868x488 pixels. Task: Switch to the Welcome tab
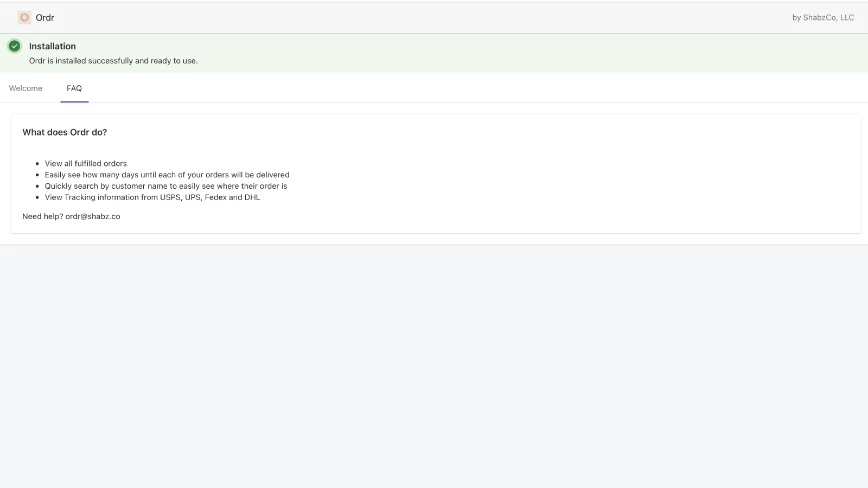point(25,88)
